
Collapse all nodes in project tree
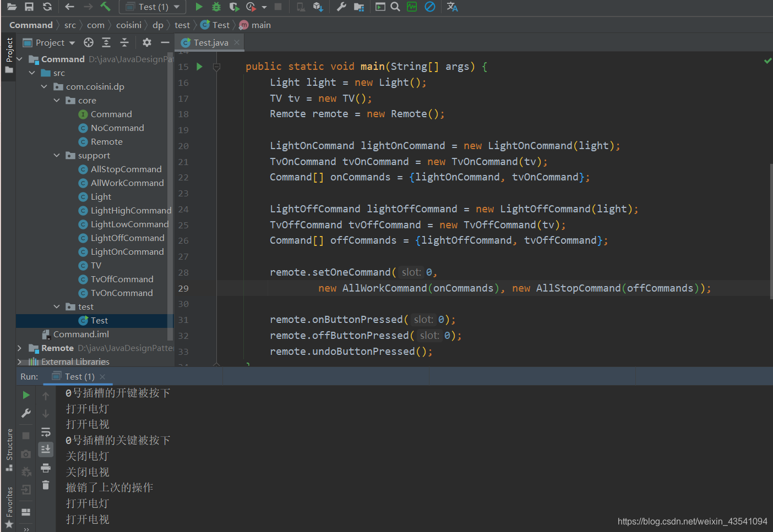124,42
